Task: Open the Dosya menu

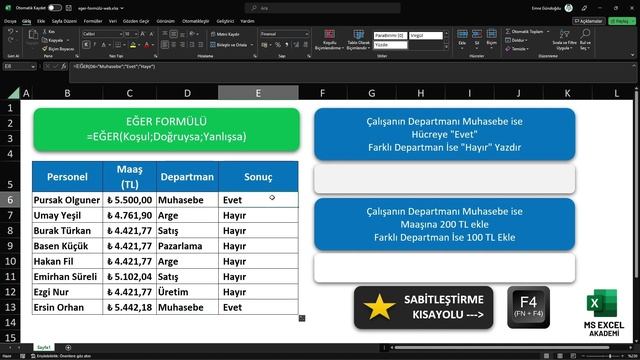Action: tap(10, 21)
